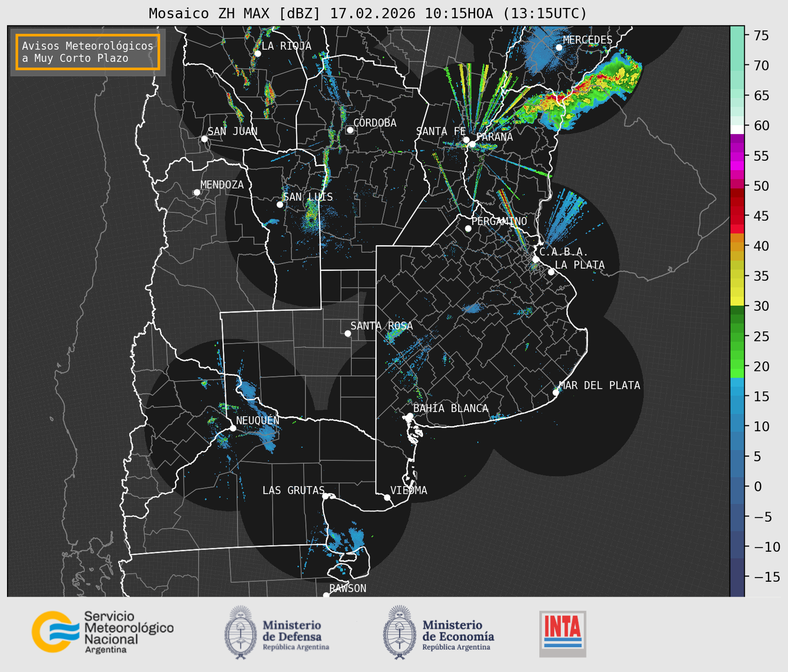
Task: Click the SANTA ROSA city marker dot
Action: click(348, 333)
